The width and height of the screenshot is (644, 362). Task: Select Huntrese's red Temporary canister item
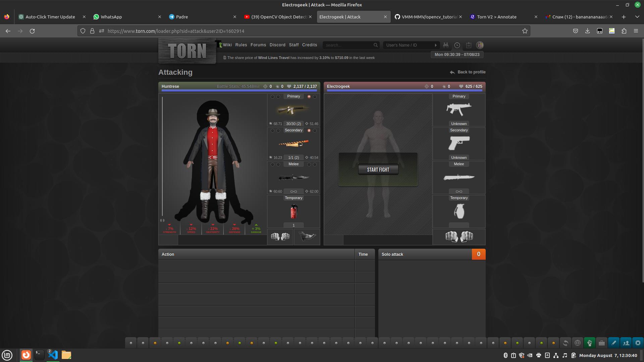click(x=293, y=211)
